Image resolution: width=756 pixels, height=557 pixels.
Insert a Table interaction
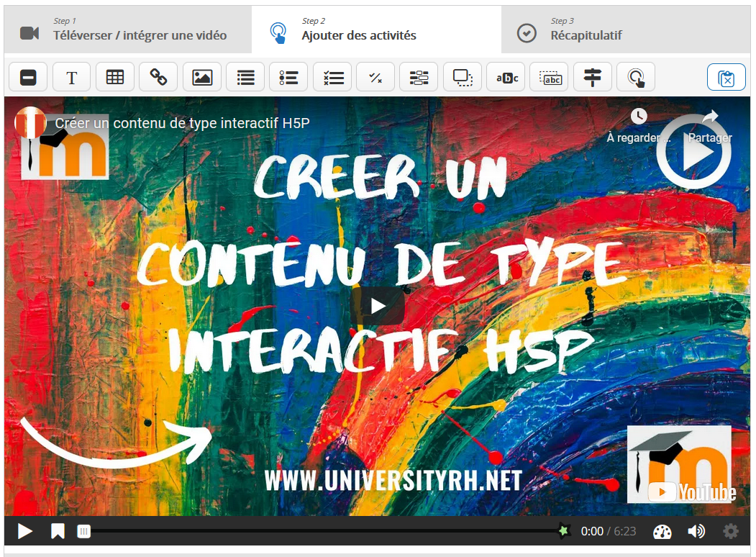pos(115,77)
